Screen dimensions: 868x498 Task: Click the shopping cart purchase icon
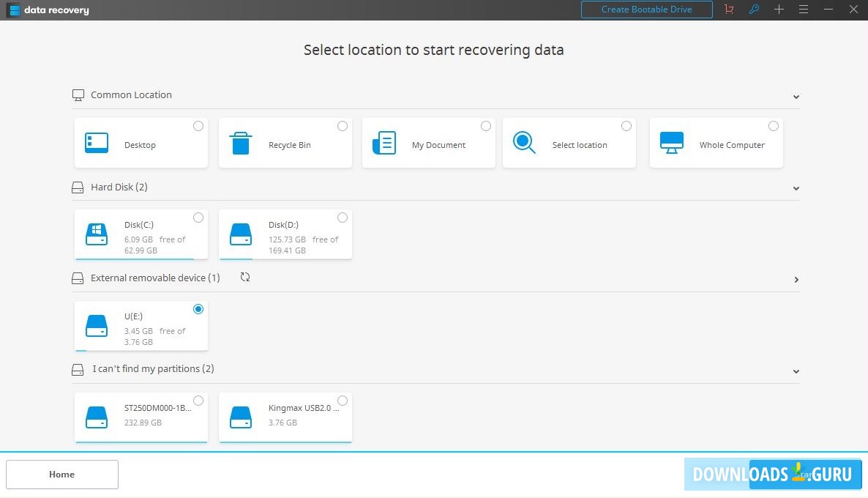click(x=728, y=10)
